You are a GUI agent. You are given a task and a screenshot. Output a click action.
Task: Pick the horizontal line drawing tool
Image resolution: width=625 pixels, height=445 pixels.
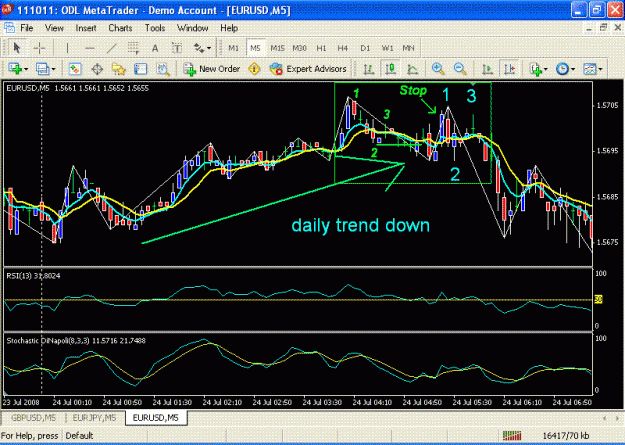pos(90,48)
